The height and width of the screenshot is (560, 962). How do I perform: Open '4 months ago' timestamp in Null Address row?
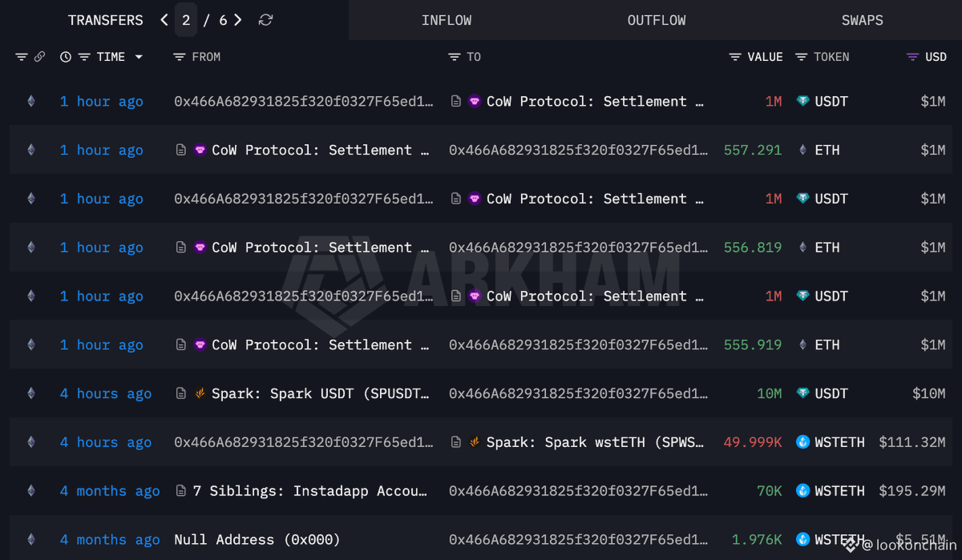pos(110,540)
